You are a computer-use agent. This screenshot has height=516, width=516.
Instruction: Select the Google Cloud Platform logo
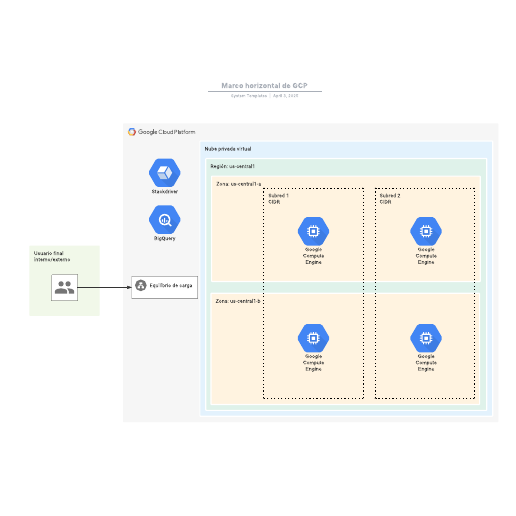pyautogui.click(x=132, y=132)
